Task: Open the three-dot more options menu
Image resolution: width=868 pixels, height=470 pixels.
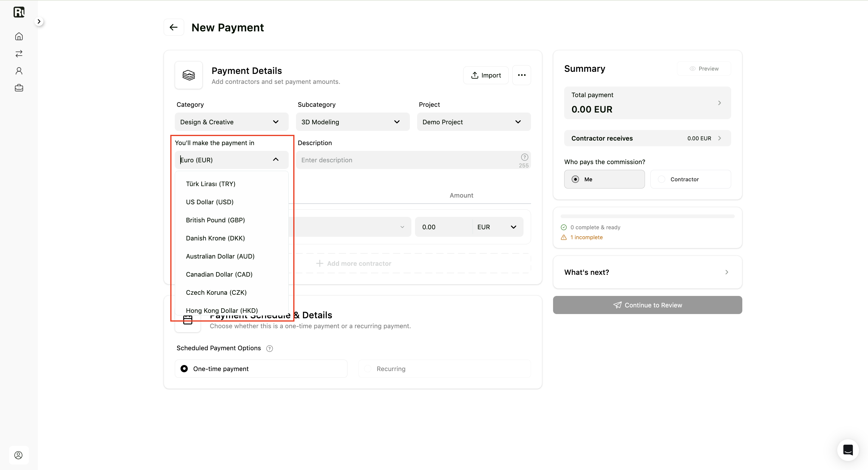Action: [x=521, y=75]
